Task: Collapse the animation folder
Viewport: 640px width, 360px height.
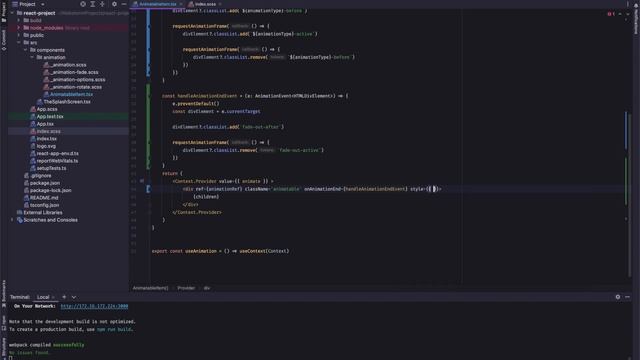Action: coord(32,57)
